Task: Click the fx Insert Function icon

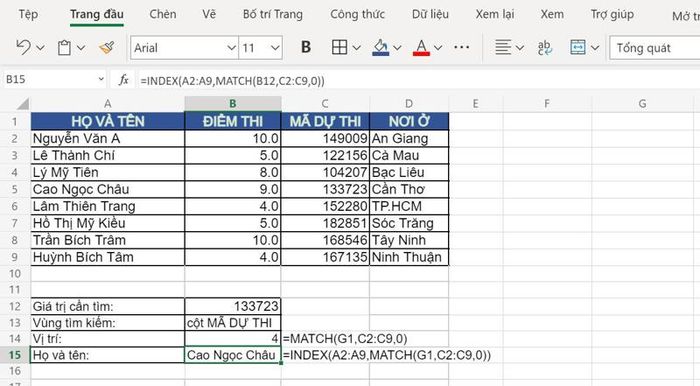Action: (123, 80)
